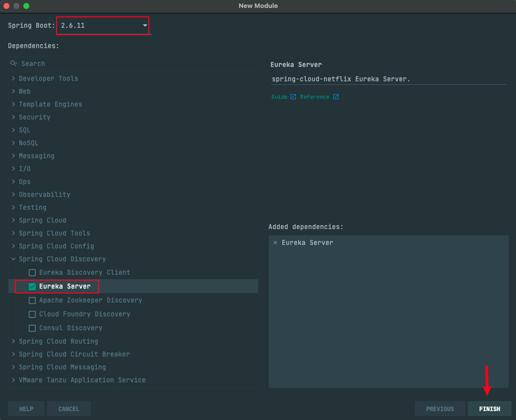Viewport: 516px width, 420px height.
Task: Select the Spring Cloud Messaging row
Action: tap(133, 367)
